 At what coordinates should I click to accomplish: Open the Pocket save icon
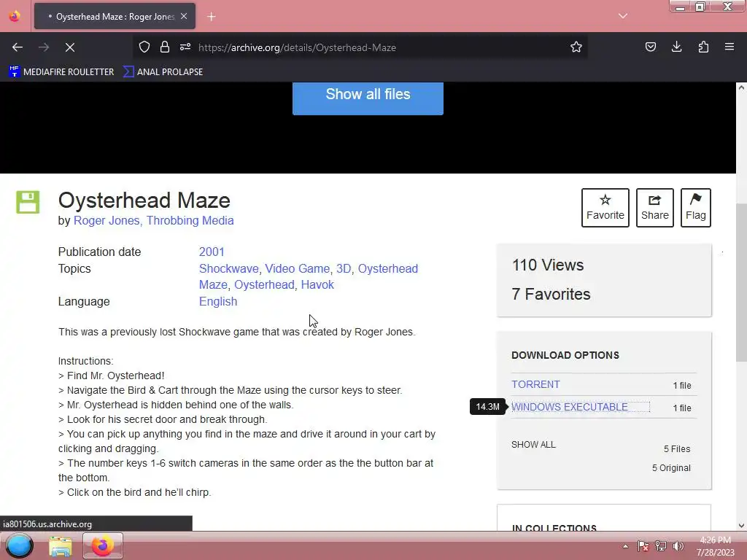pos(650,47)
